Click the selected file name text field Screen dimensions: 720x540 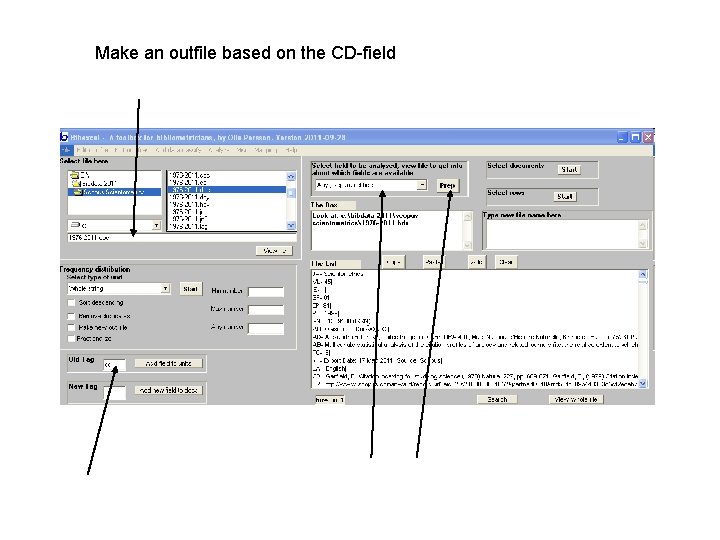182,237
